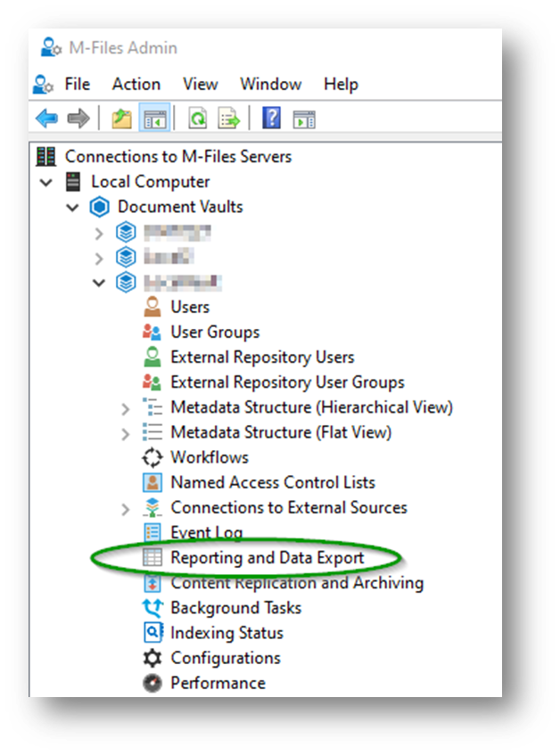The width and height of the screenshot is (560, 755).
Task: Open the View menu
Action: [200, 84]
